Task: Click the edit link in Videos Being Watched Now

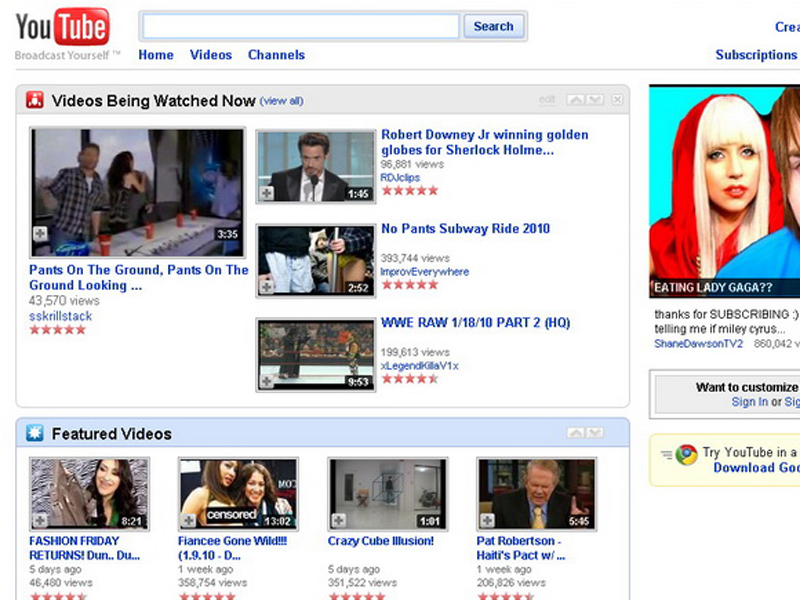Action: [x=546, y=99]
